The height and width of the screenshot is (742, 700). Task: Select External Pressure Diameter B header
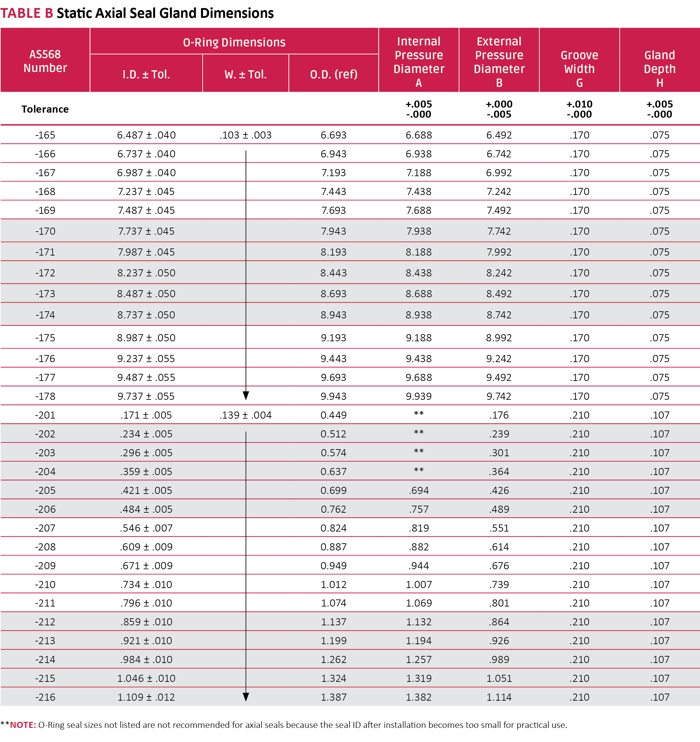coord(499,62)
